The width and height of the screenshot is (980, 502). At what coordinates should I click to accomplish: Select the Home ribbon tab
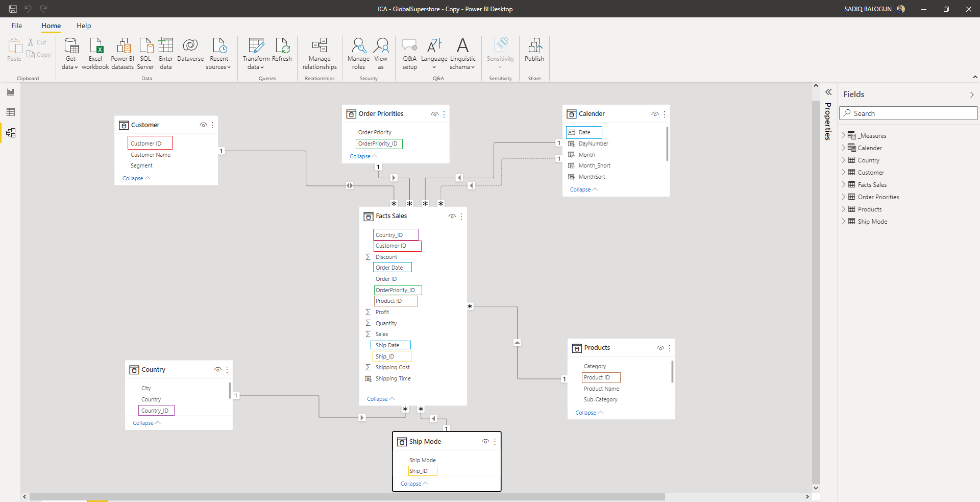pos(51,26)
